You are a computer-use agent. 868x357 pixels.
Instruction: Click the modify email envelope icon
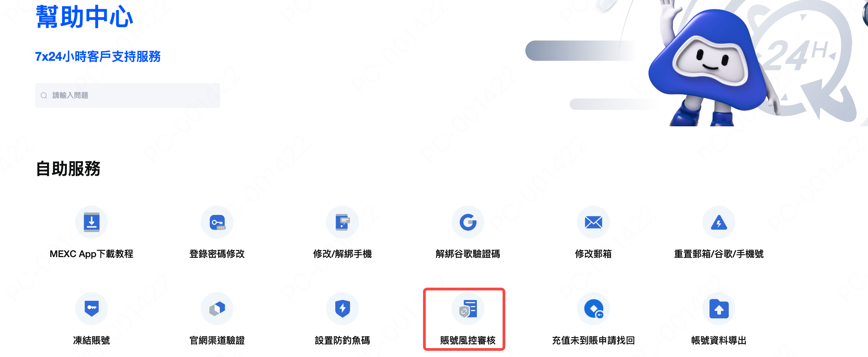[x=593, y=222]
